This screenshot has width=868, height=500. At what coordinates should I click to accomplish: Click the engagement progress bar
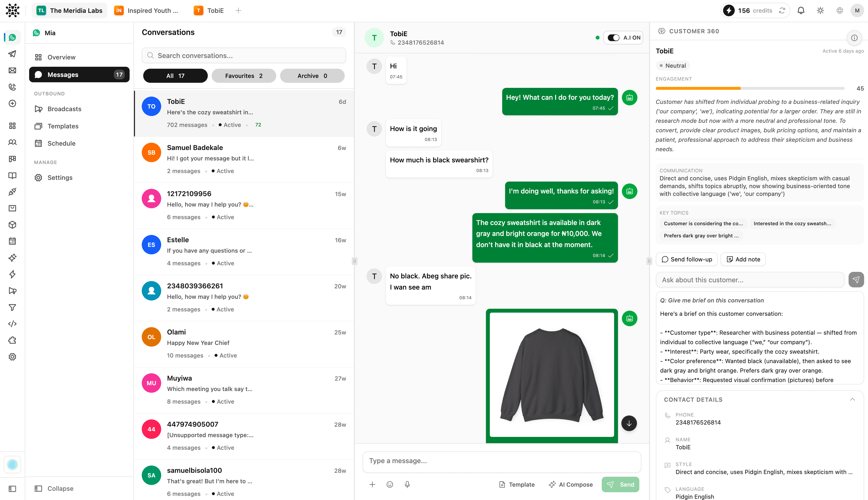coord(750,89)
